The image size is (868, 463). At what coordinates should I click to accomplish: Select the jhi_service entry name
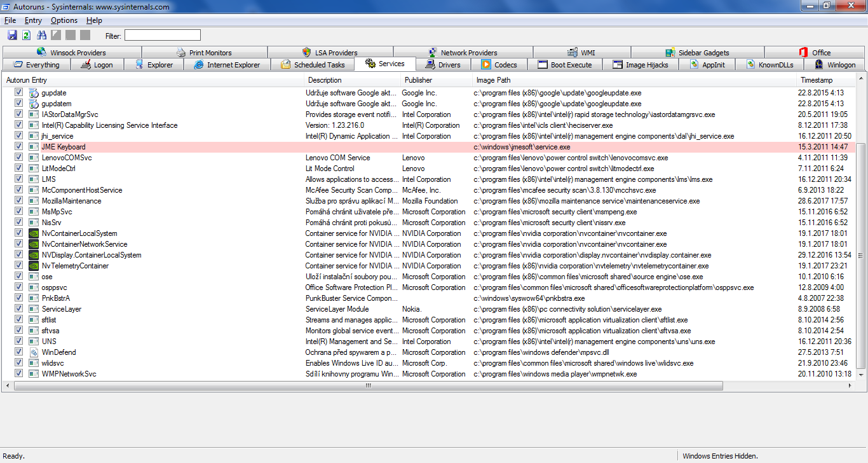(x=57, y=136)
